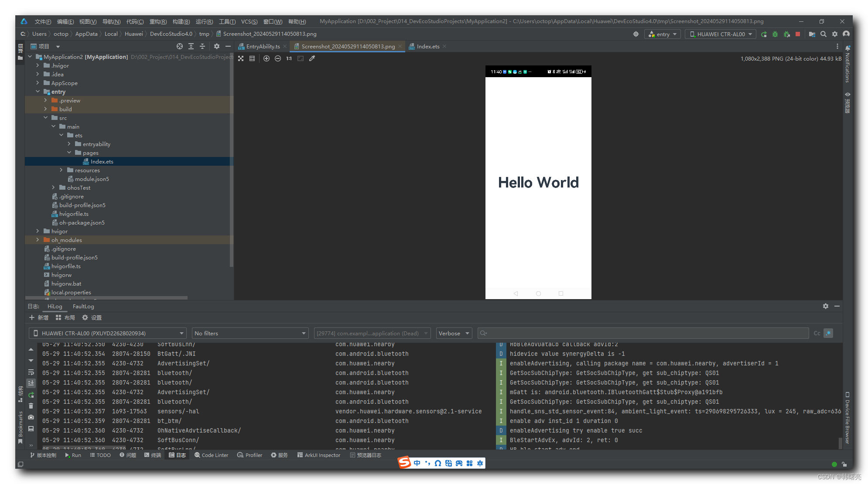The height and width of the screenshot is (484, 868).
Task: Open the Profiler tool window
Action: coord(249,455)
